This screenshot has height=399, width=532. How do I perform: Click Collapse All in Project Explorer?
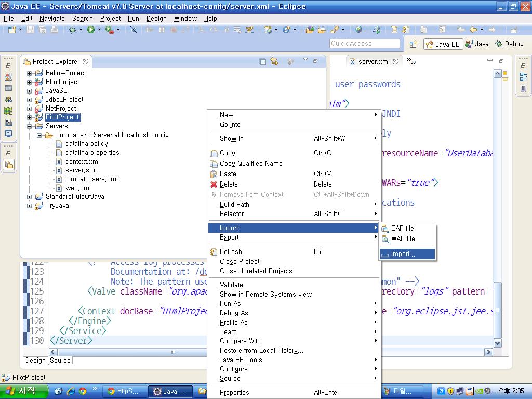(262, 62)
